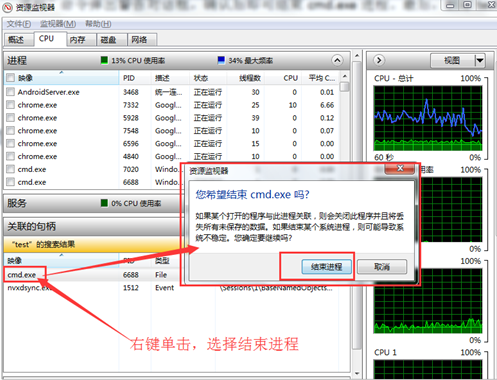
Task: Check the AndroidServer.exe process checkbox
Action: click(x=10, y=92)
